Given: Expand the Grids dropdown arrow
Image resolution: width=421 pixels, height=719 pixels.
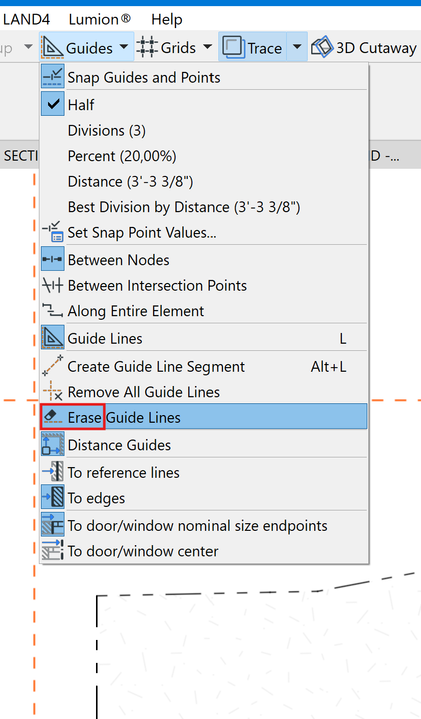Looking at the screenshot, I should pos(207,47).
